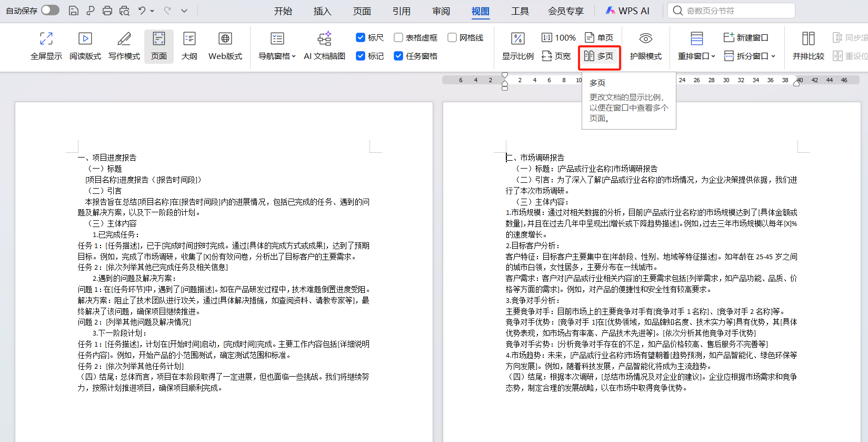Open writing mode (写作模式)
This screenshot has height=442, width=868.
tap(124, 39)
